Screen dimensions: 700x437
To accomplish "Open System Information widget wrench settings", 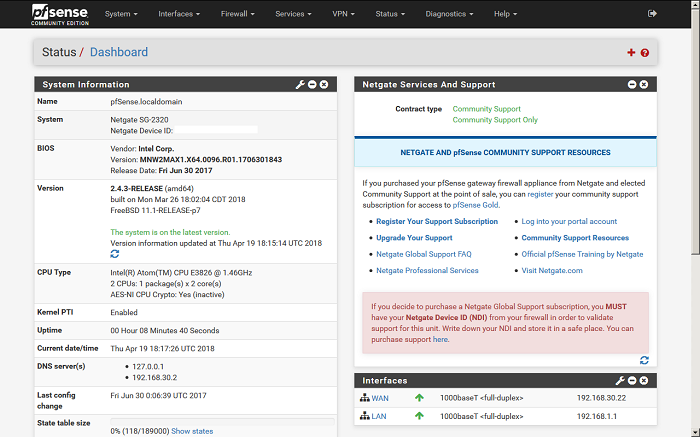I will click(299, 85).
